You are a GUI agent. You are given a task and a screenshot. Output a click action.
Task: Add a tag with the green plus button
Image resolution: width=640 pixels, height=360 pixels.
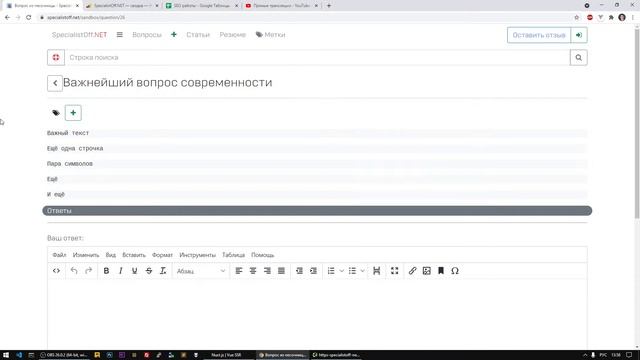[73, 113]
